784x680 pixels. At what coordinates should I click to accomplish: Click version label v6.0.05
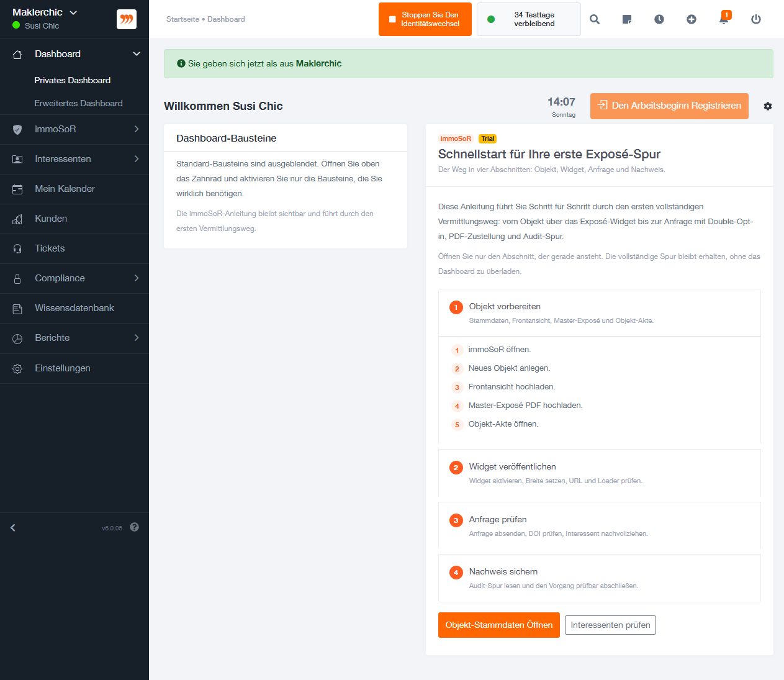pos(112,528)
